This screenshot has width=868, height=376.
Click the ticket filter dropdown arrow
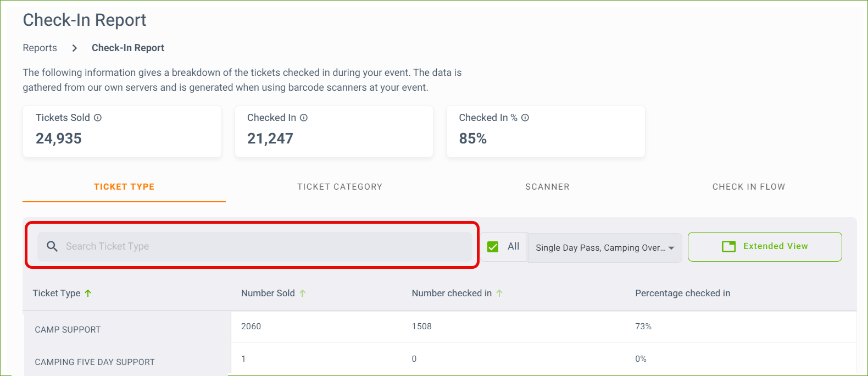pyautogui.click(x=671, y=248)
